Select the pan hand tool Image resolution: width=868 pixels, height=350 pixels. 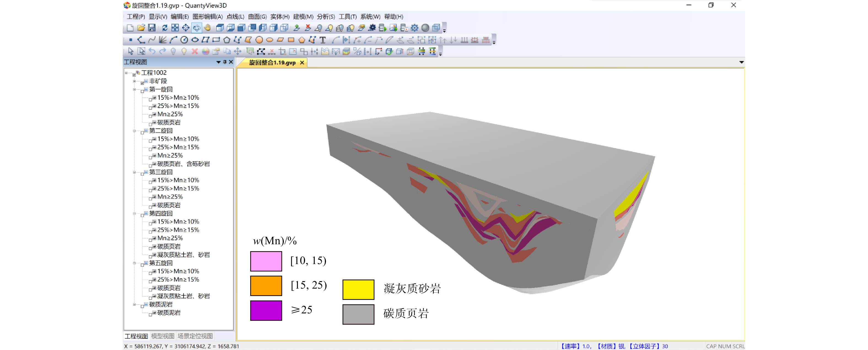pos(207,28)
